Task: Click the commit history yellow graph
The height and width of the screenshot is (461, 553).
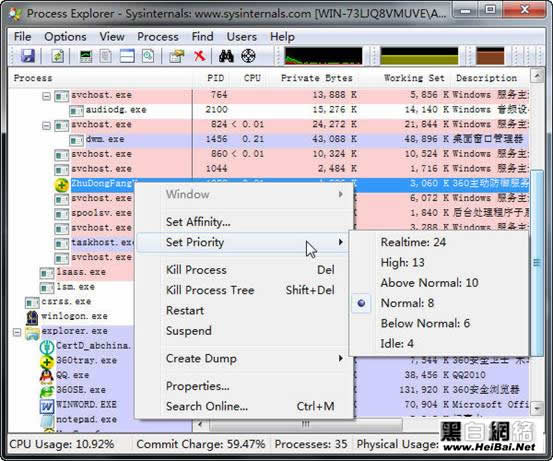Action: point(419,56)
